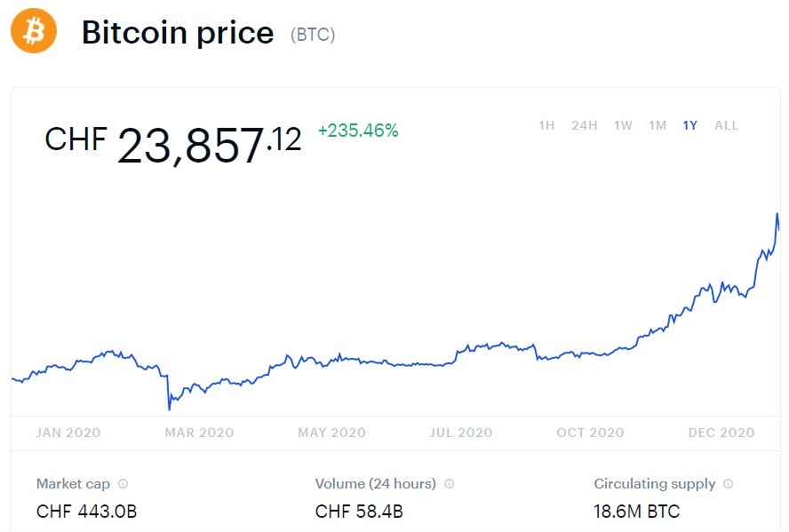Click the +235.46% change percentage
The height and width of the screenshot is (532, 789).
pyautogui.click(x=358, y=131)
